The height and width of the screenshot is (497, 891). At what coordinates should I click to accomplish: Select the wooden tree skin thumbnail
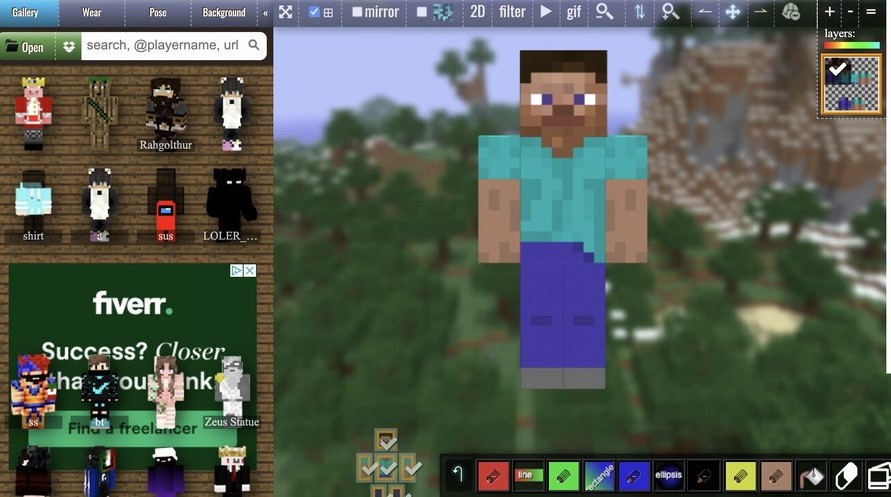99,114
